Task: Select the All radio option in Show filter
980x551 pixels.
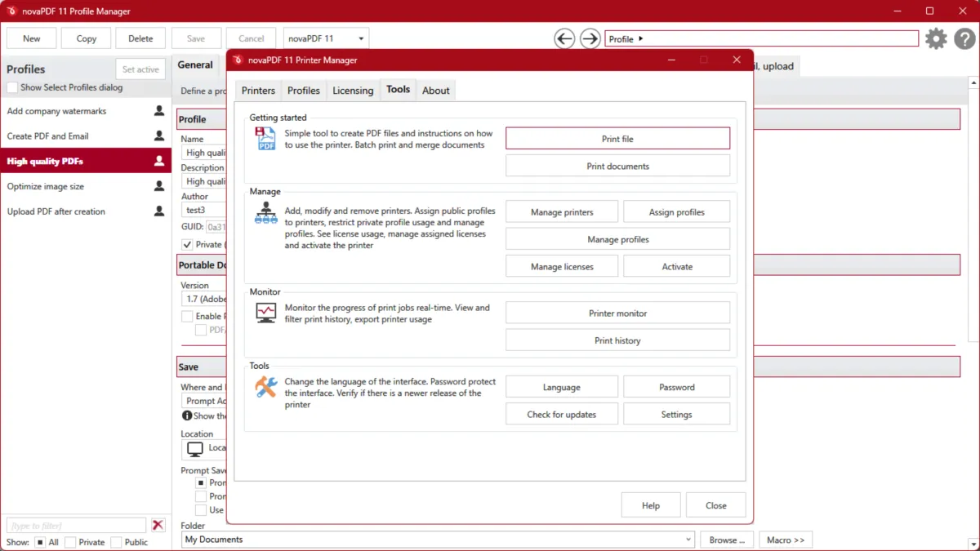Action: coord(39,542)
